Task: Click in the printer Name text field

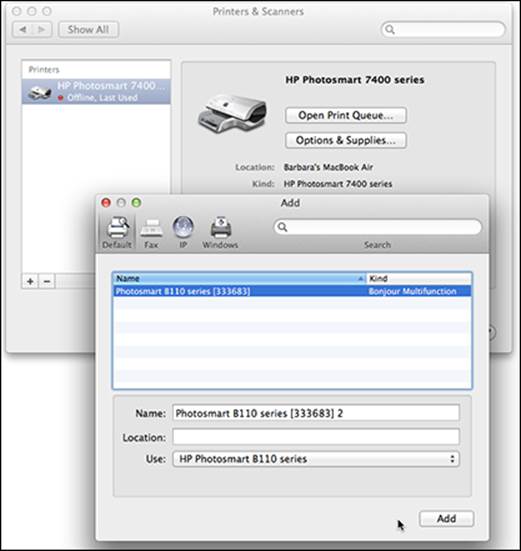Action: tap(316, 413)
